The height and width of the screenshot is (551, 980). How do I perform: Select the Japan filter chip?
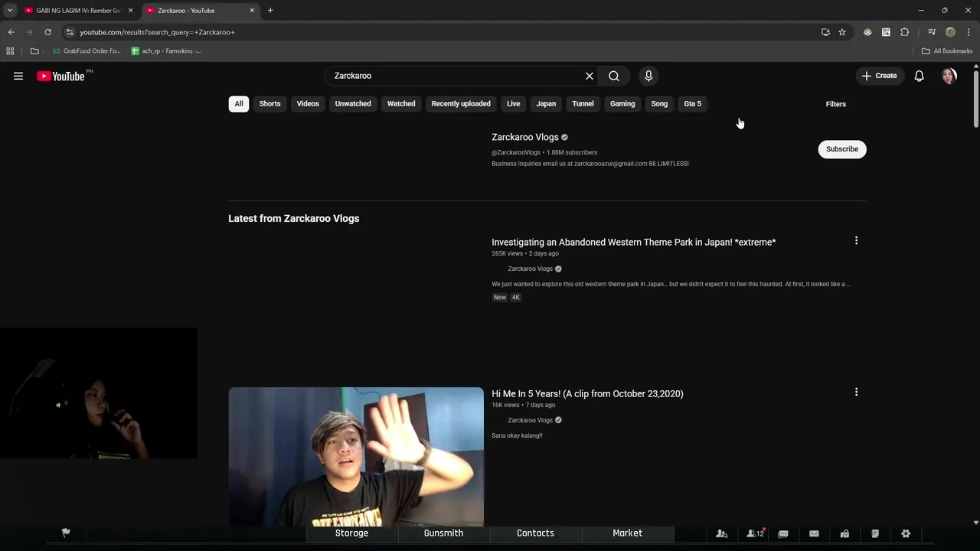click(546, 104)
